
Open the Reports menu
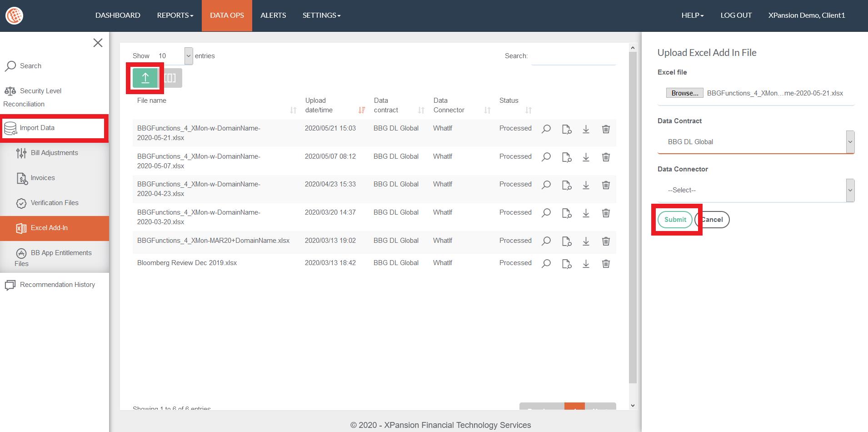(x=175, y=15)
